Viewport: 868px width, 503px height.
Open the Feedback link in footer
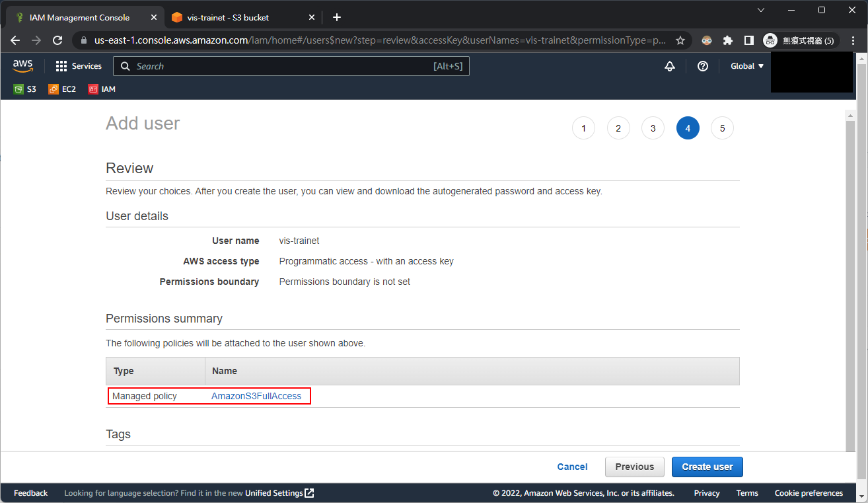31,493
